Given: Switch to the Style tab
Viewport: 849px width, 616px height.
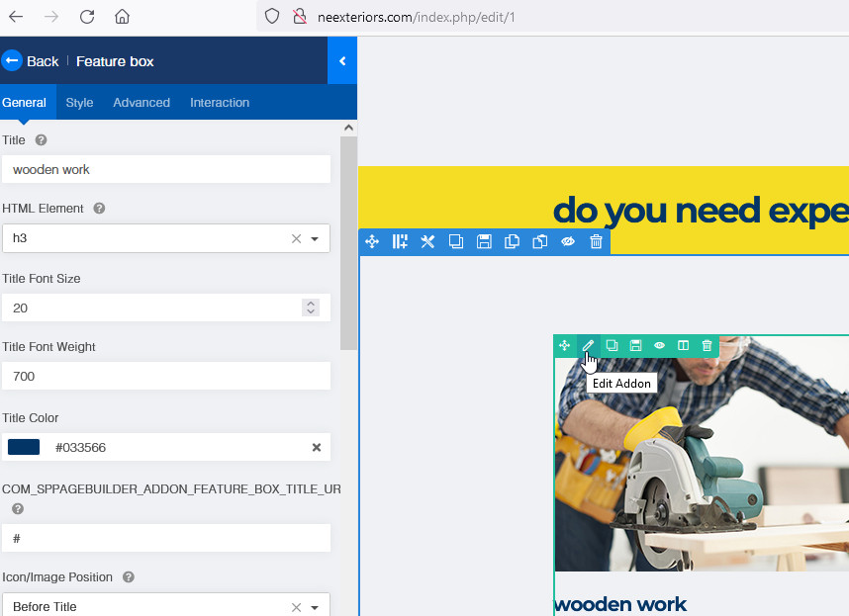Looking at the screenshot, I should point(79,103).
